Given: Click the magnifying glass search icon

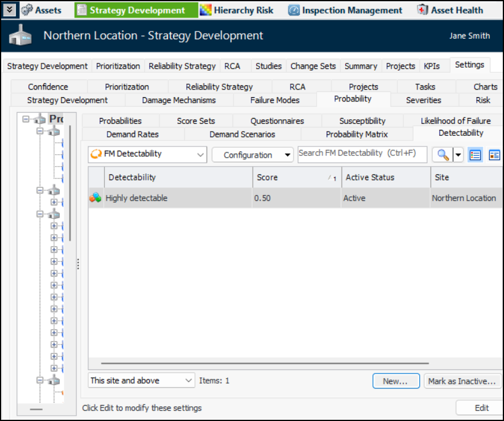Looking at the screenshot, I should click(x=442, y=155).
